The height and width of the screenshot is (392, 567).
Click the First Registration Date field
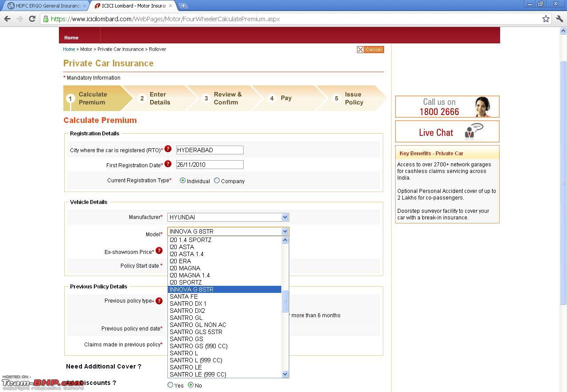[x=210, y=165]
